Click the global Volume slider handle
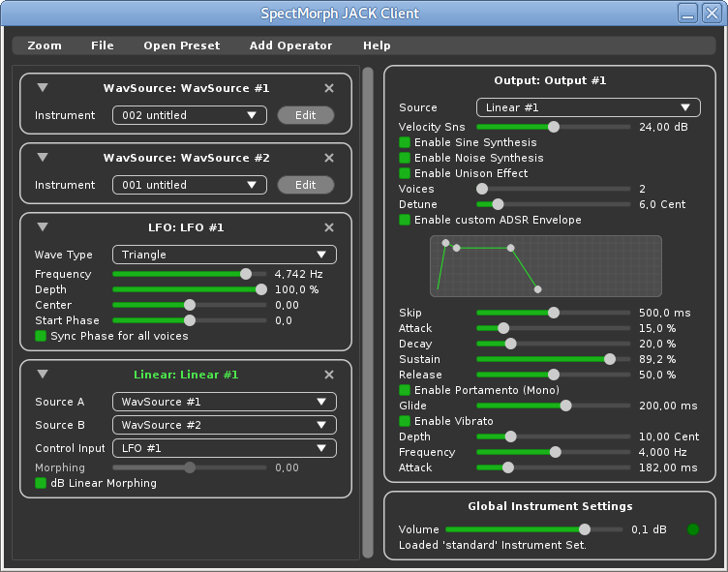This screenshot has height=572, width=728. tap(585, 529)
